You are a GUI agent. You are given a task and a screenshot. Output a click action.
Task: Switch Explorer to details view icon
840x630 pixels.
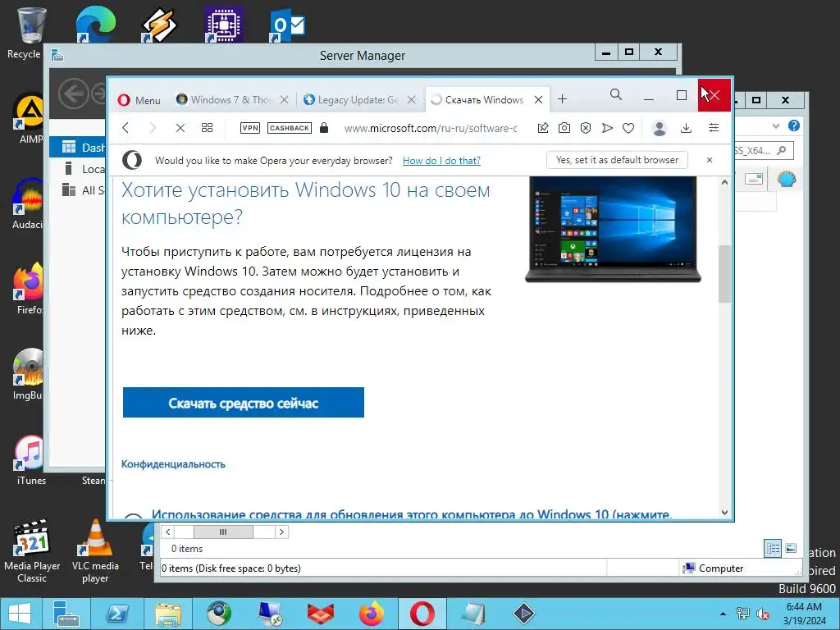click(x=773, y=548)
